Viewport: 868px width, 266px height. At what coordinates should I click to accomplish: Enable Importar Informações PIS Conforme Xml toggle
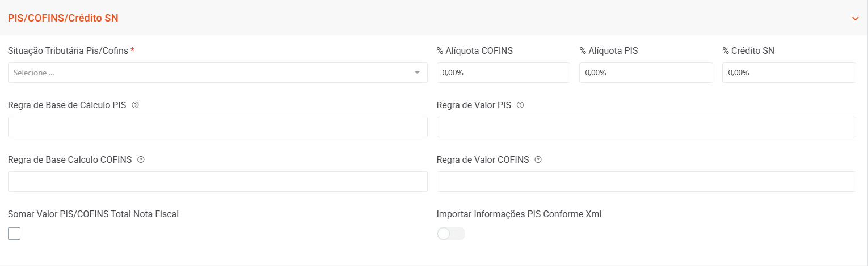[450, 234]
